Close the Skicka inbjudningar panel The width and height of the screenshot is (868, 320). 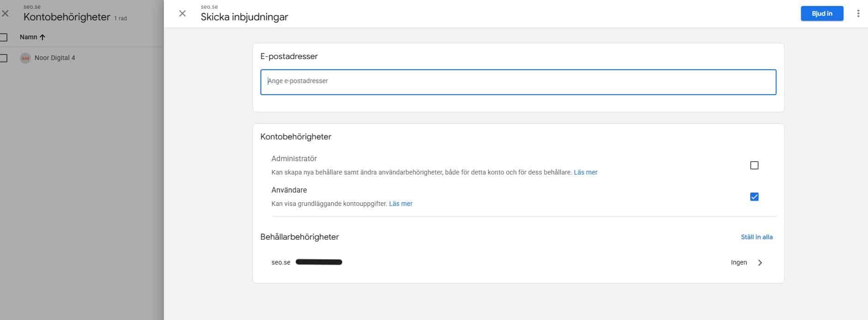[182, 13]
